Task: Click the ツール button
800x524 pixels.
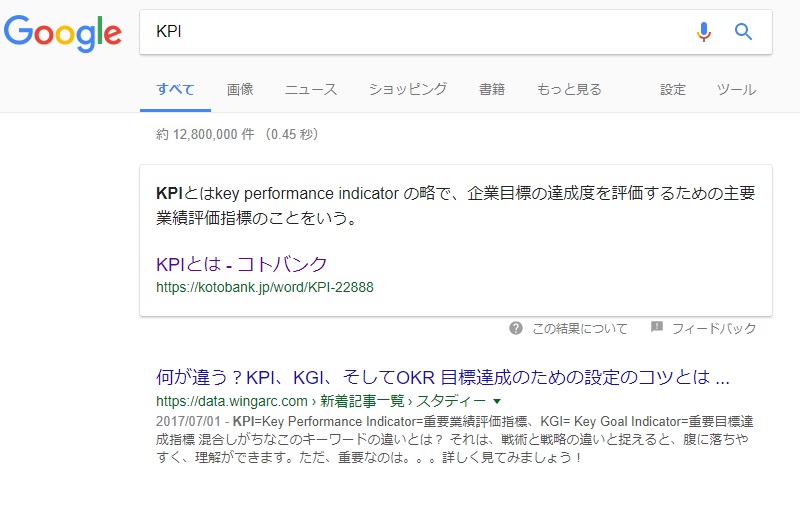Action: pos(736,89)
